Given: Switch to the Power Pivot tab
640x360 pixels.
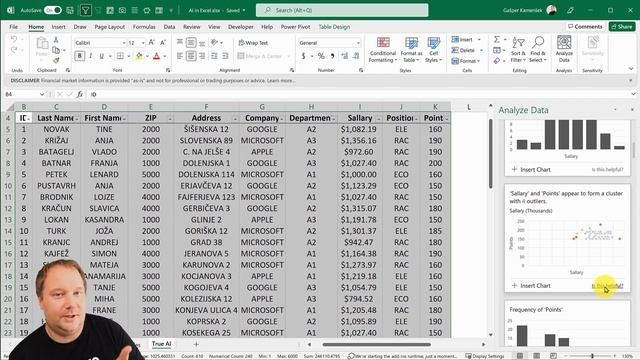Looking at the screenshot, I should 296,27.
